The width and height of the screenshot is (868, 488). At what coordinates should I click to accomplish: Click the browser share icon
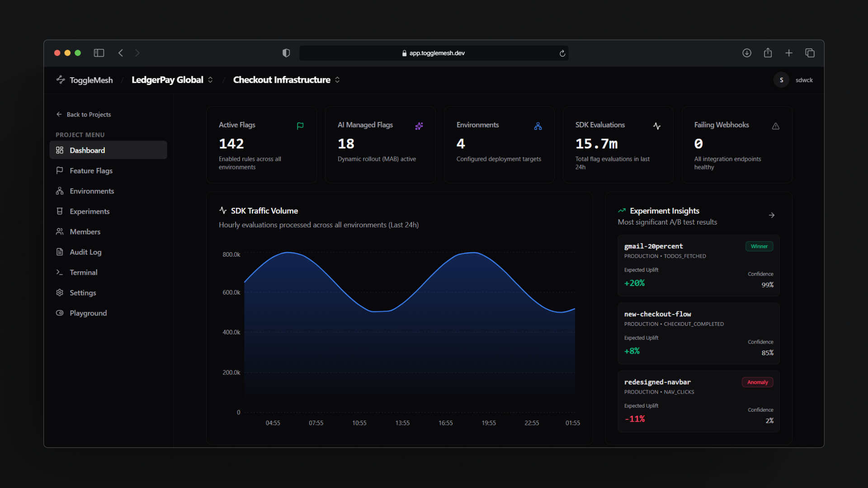pyautogui.click(x=768, y=53)
